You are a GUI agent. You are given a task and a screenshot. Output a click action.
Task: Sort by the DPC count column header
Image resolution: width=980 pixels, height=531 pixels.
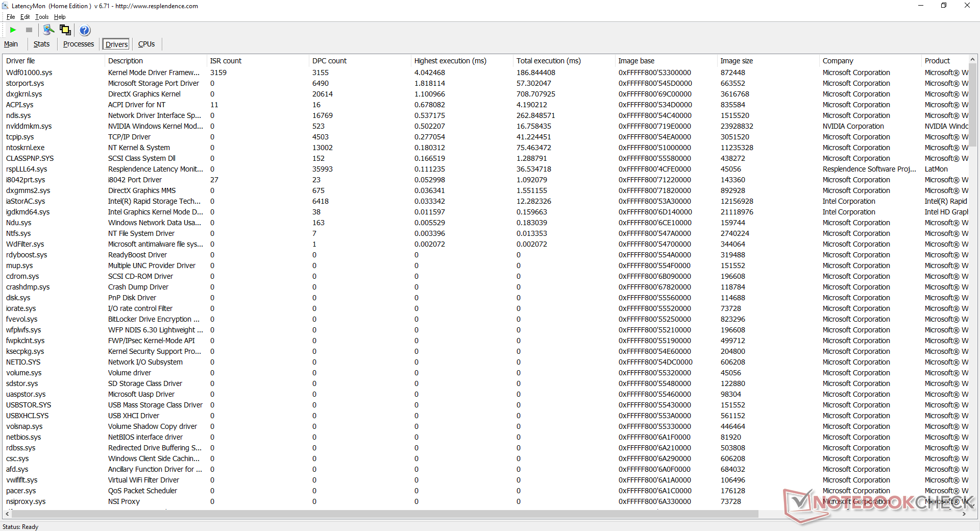360,61
